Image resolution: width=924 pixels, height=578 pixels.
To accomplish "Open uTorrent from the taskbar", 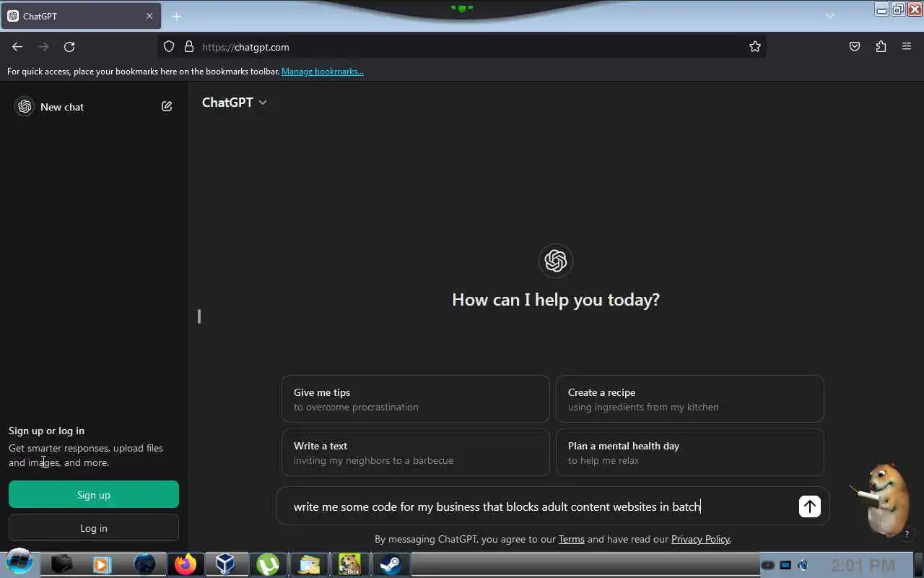I will 269,564.
